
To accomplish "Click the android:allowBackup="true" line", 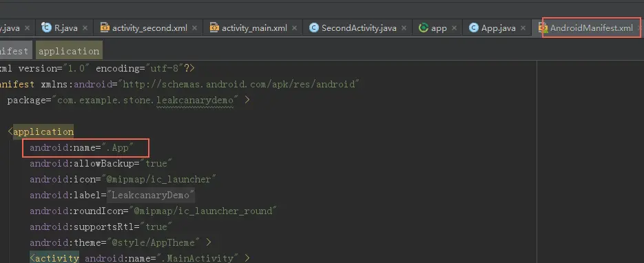I will point(101,164).
